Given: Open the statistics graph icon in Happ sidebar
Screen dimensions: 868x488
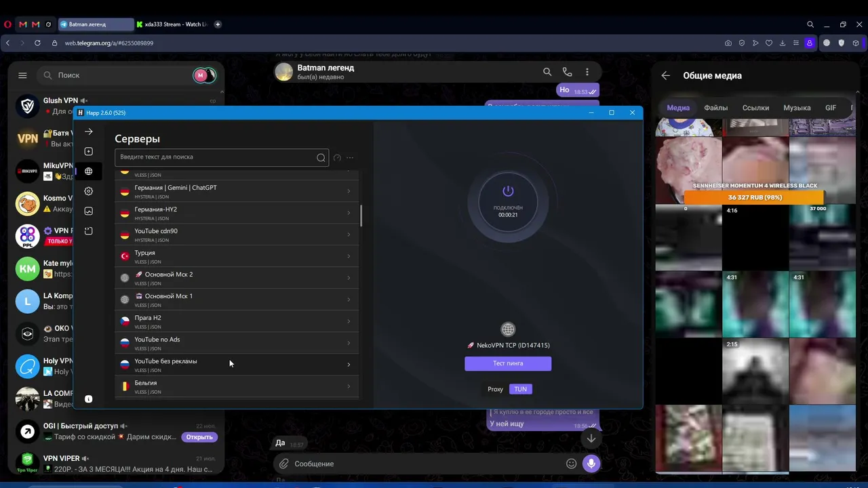Looking at the screenshot, I should click(x=88, y=211).
